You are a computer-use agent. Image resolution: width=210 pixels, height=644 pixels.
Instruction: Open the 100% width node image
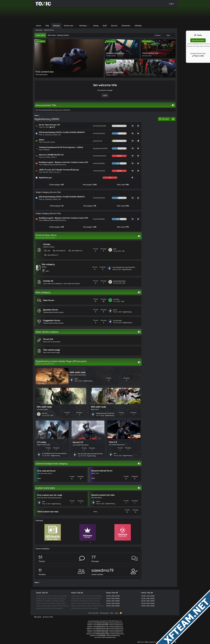(x=52, y=376)
